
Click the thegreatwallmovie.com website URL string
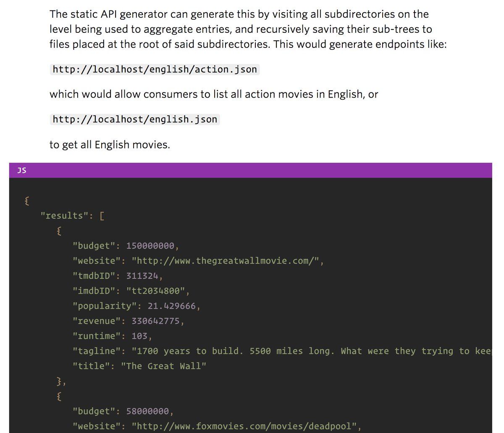(228, 261)
